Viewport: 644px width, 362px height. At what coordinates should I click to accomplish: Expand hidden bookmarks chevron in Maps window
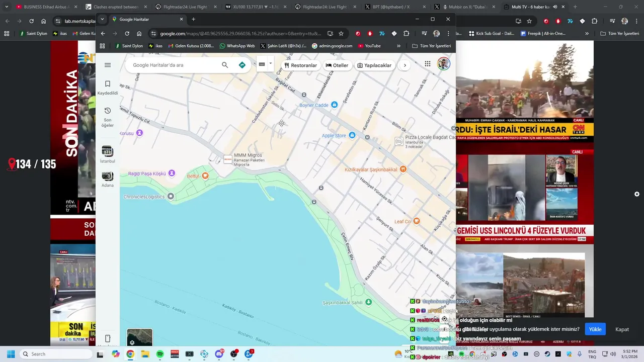[x=399, y=46]
